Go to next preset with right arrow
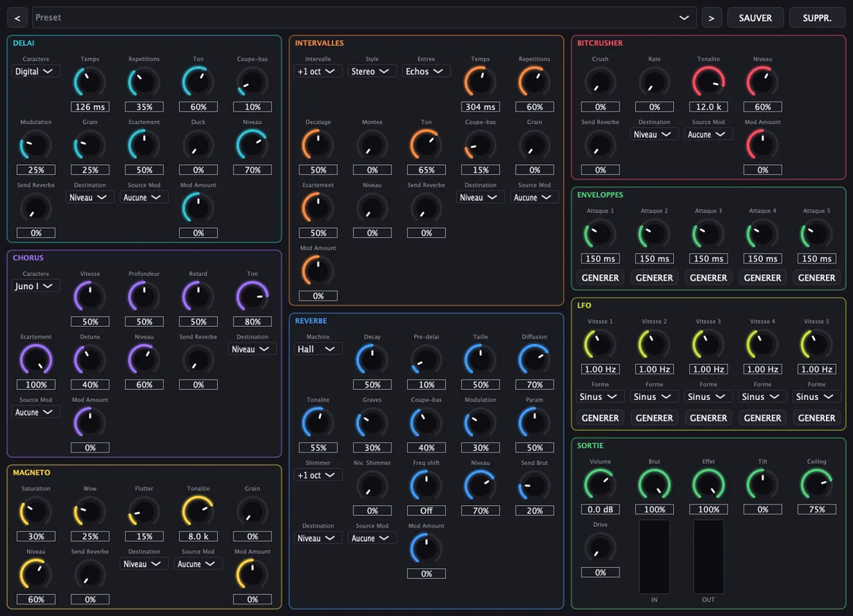 point(711,18)
